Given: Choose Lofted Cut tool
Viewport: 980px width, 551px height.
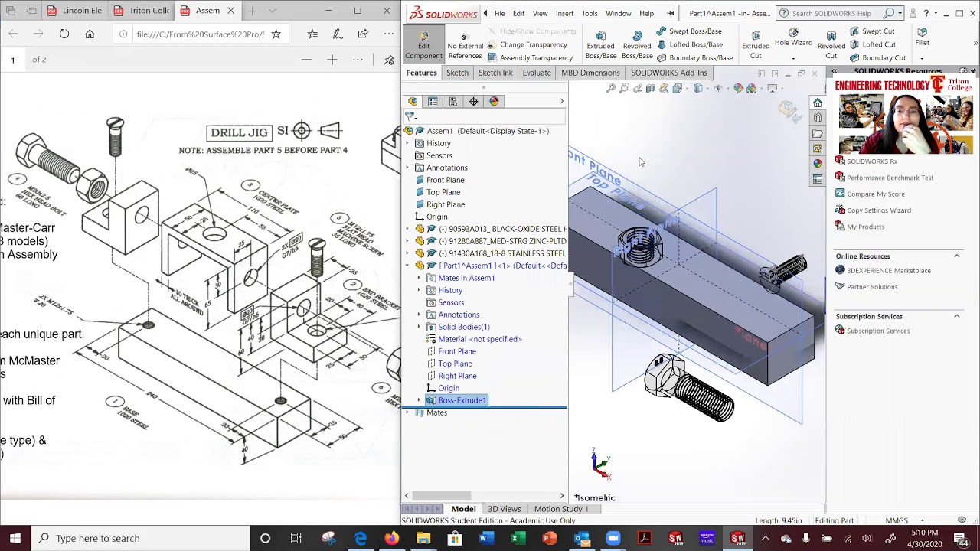Looking at the screenshot, I should tap(872, 44).
